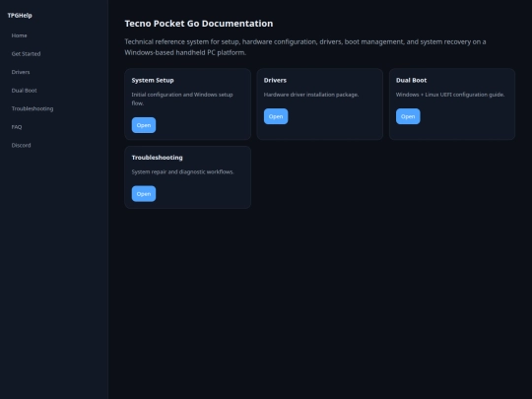Click Hardware driver installation package description
The image size is (532, 399).
[x=311, y=95]
